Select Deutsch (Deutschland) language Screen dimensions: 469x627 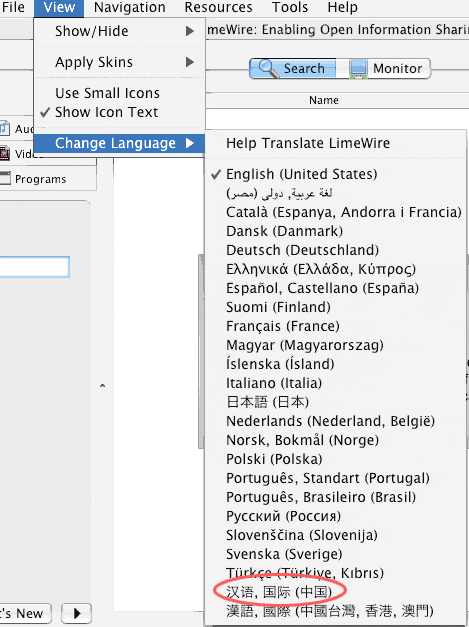(x=335, y=250)
